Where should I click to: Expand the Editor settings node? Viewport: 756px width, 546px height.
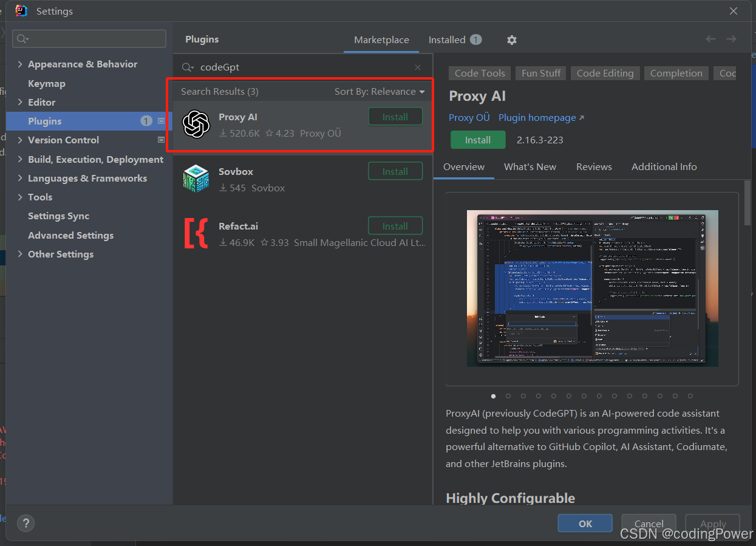[x=20, y=102]
